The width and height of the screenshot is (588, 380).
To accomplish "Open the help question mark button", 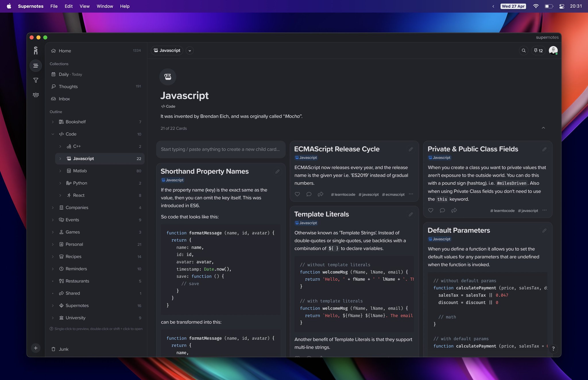I will point(553,349).
